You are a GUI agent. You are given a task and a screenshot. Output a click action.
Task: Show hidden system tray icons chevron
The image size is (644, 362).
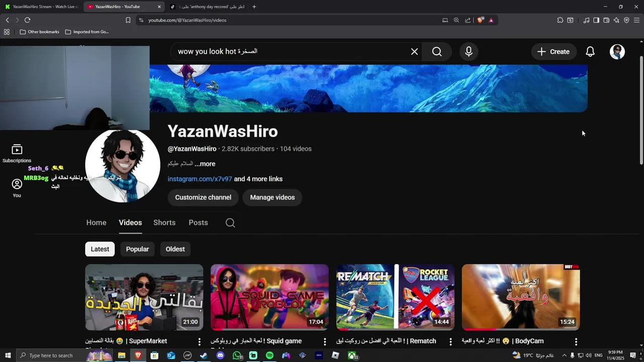click(x=564, y=355)
